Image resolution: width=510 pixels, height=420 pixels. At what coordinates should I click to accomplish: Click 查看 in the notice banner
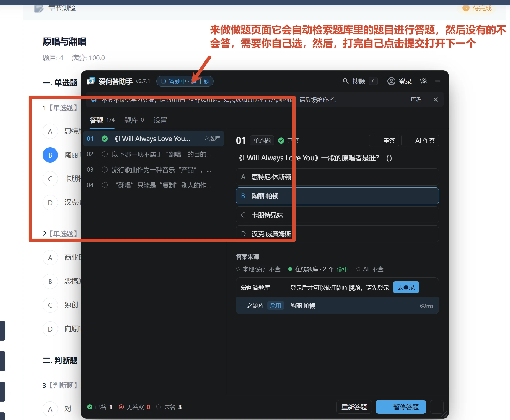point(416,100)
